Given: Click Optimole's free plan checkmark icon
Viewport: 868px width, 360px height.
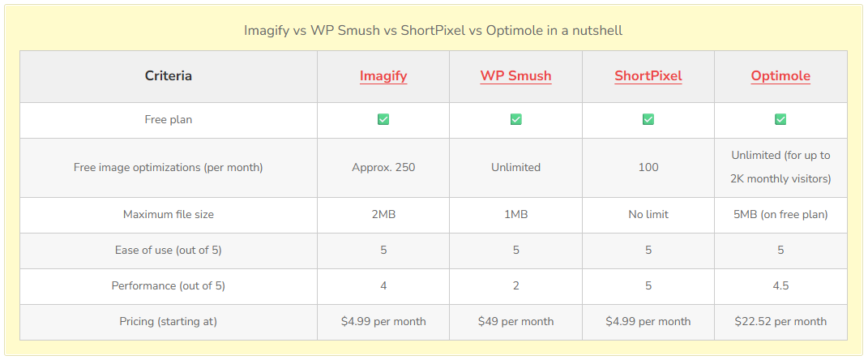Looking at the screenshot, I should click(780, 119).
